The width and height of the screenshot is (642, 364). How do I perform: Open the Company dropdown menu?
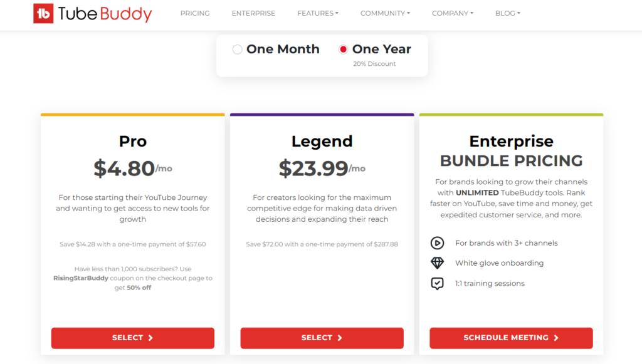453,13
